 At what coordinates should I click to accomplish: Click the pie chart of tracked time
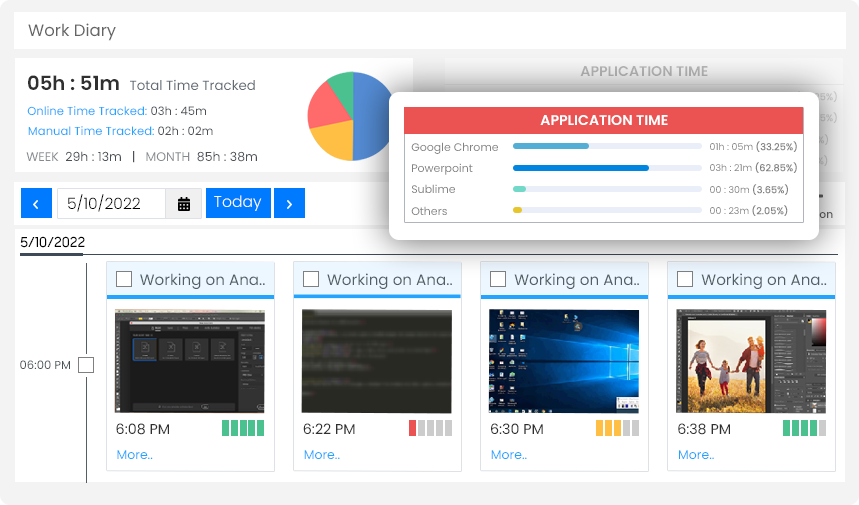coord(350,116)
